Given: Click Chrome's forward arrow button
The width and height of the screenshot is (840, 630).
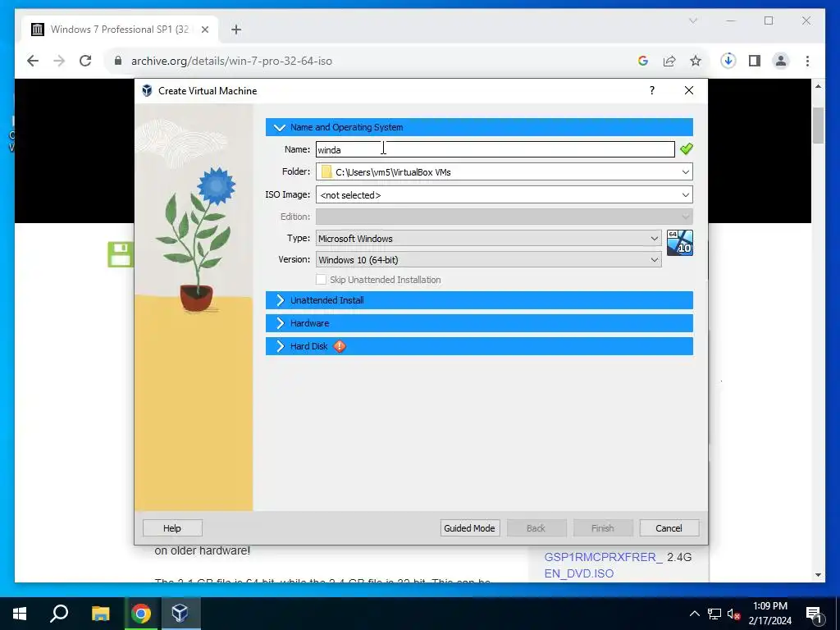Looking at the screenshot, I should pos(59,61).
